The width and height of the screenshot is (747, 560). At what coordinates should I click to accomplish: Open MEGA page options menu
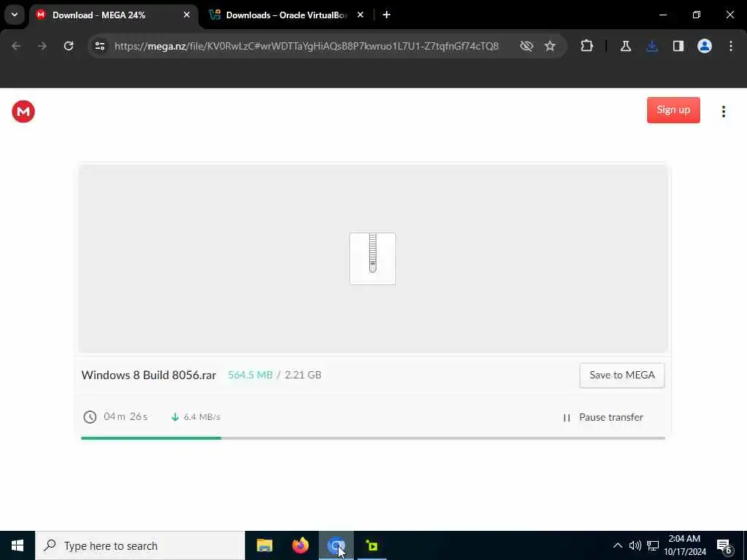[723, 112]
